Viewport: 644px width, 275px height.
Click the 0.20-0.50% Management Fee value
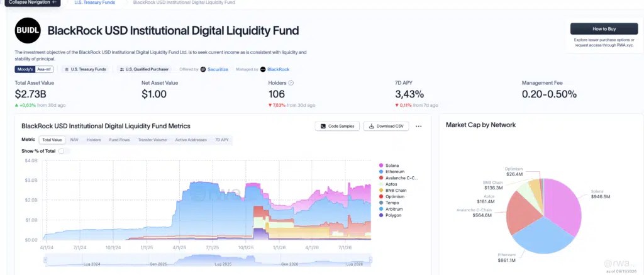point(549,94)
